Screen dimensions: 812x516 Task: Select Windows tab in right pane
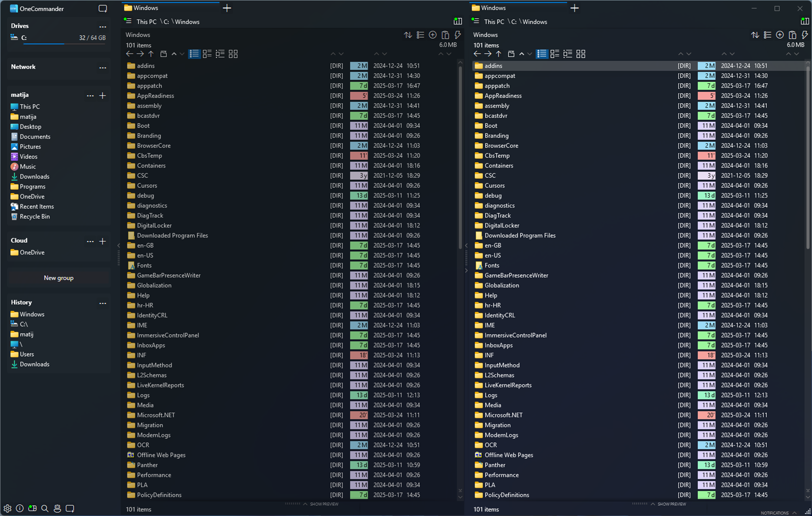518,8
